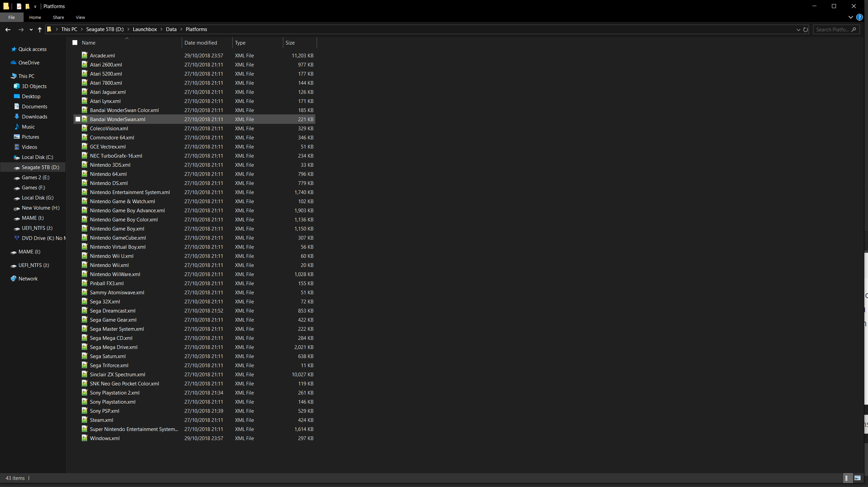
Task: Open Quick Access Toolbar customize dropdown
Action: click(35, 6)
